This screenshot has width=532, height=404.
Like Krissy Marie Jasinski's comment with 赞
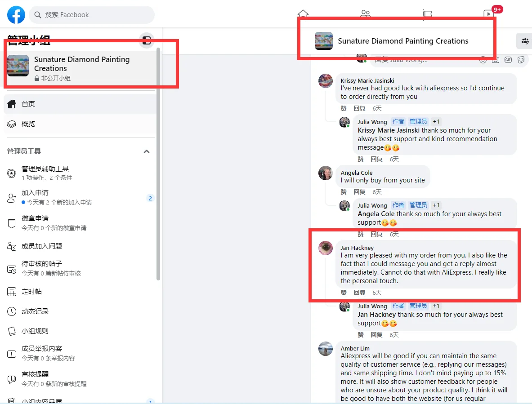(344, 108)
